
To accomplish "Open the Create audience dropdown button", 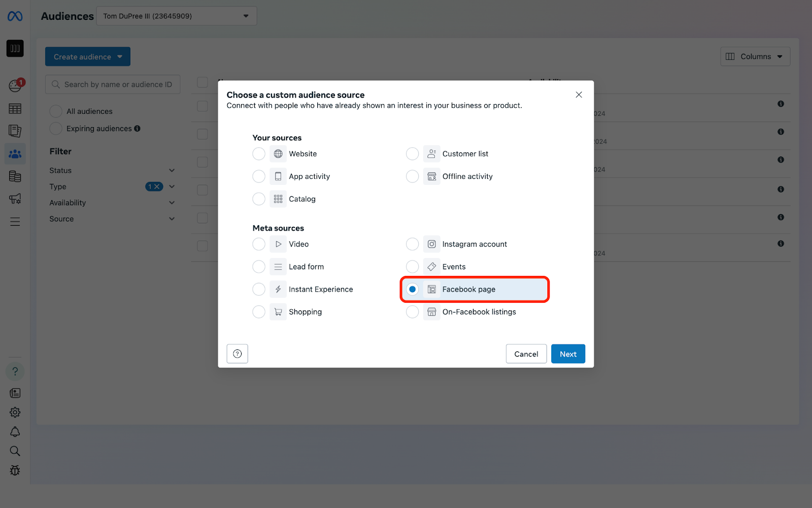I will click(x=88, y=56).
